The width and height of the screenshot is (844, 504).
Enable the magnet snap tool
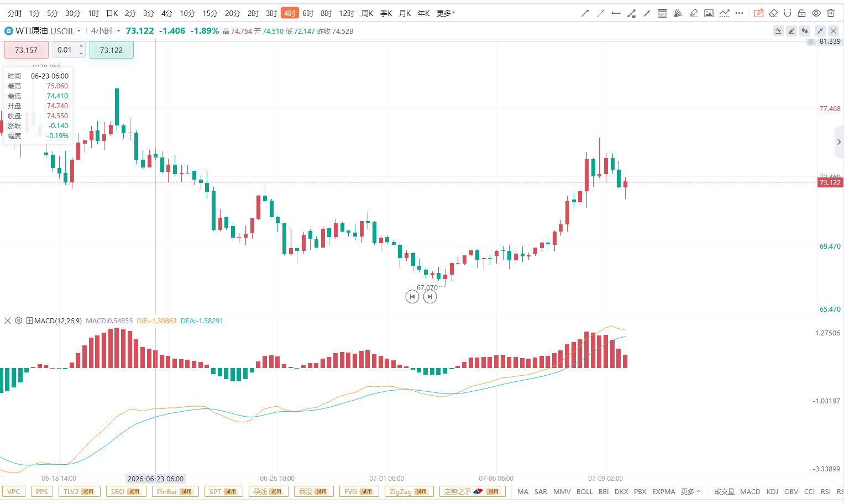coord(788,13)
